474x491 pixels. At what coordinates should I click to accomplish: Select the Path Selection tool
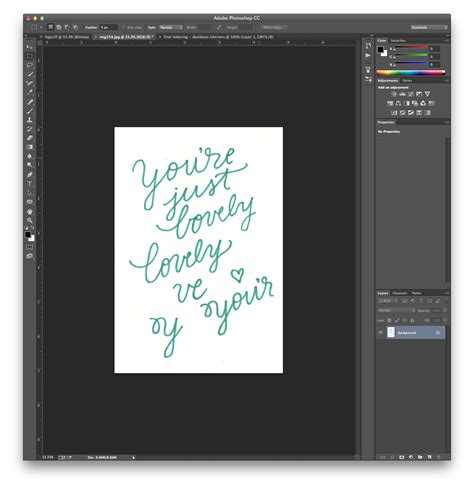tap(30, 193)
